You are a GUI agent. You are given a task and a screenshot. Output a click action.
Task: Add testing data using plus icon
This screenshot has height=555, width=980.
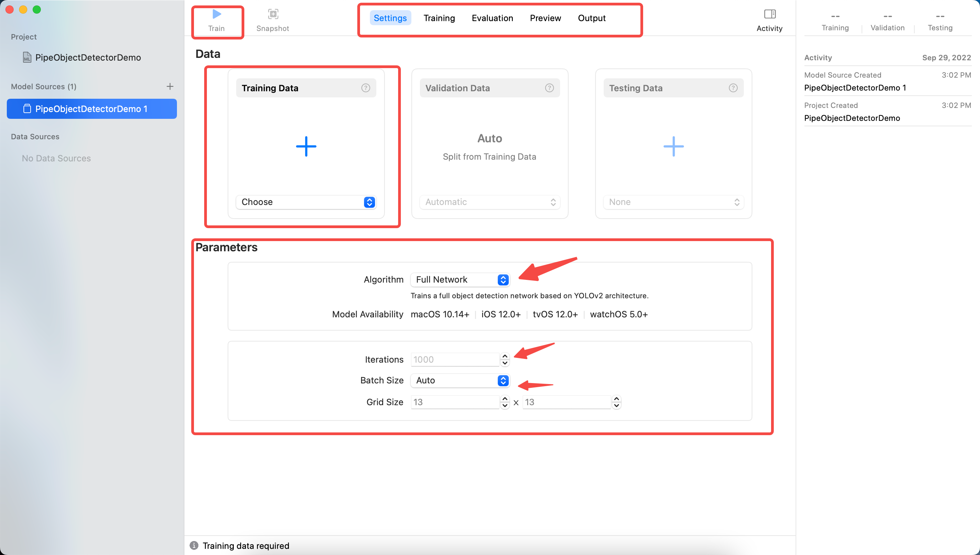click(673, 146)
